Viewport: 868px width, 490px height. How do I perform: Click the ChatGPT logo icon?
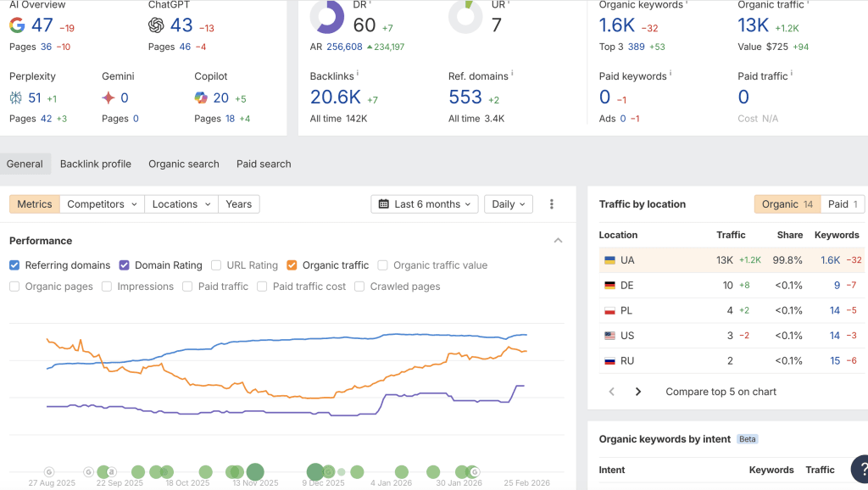(156, 25)
